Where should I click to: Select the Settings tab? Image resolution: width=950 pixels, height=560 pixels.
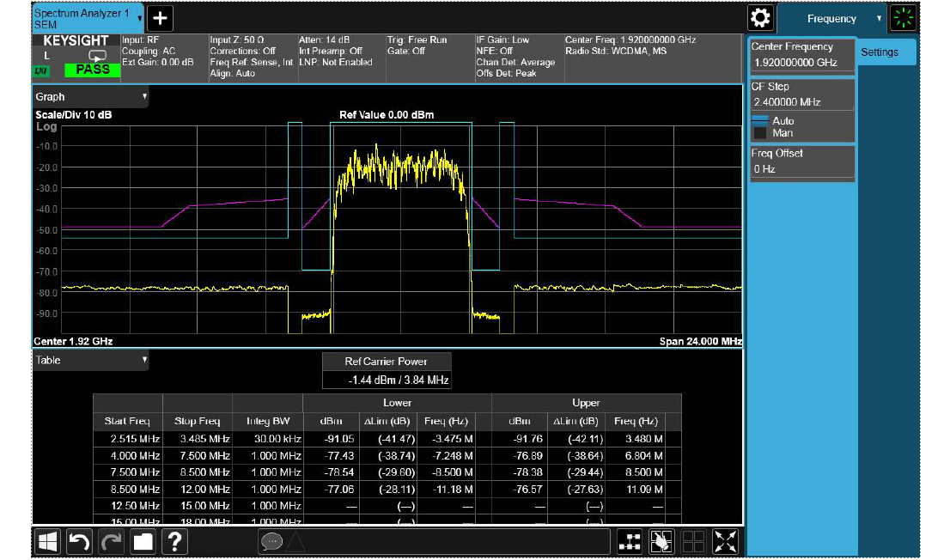(x=880, y=52)
